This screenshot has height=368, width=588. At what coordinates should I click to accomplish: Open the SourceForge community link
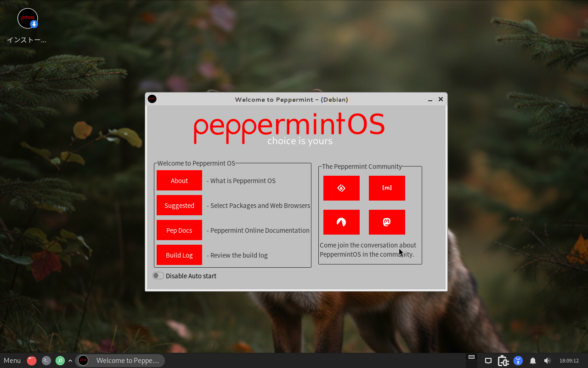(341, 188)
